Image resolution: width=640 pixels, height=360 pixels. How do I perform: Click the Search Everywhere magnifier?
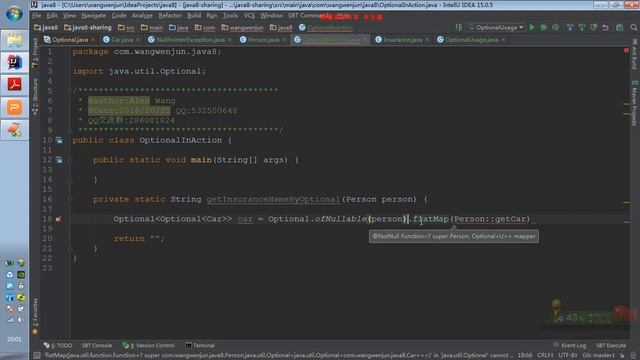(x=633, y=28)
